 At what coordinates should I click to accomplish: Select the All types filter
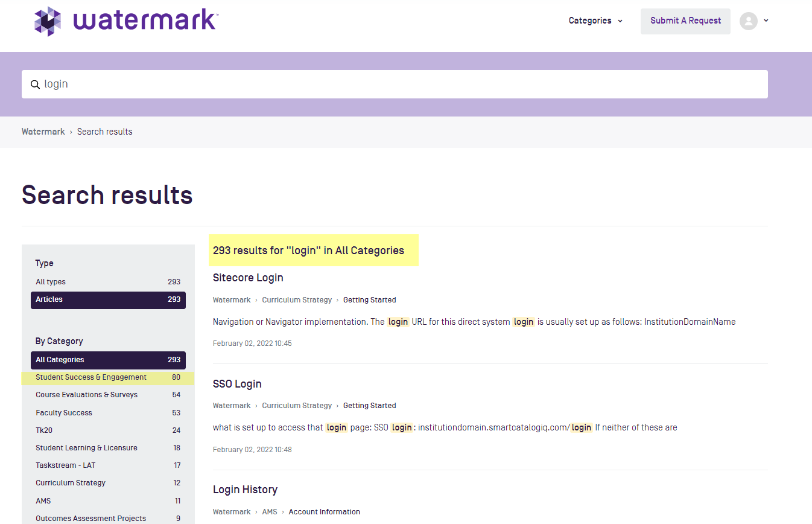[x=108, y=282]
